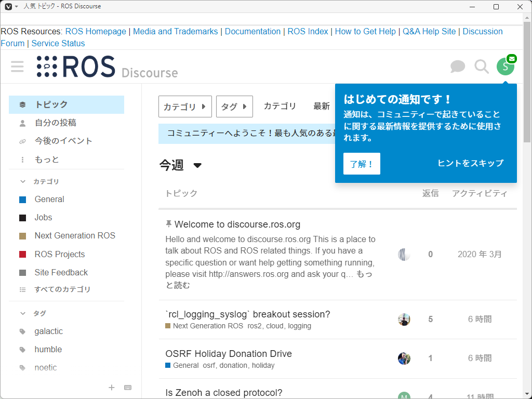Screen dimensions: 532x399
Task: Open Q&A Help Site link
Action: click(x=429, y=32)
